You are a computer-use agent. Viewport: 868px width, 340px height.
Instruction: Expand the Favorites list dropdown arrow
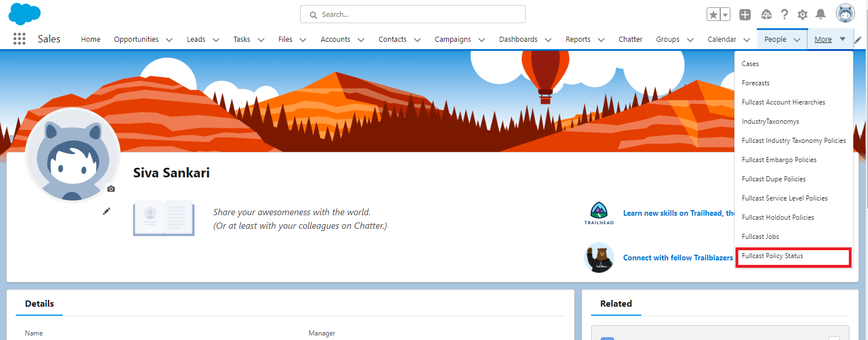click(725, 15)
